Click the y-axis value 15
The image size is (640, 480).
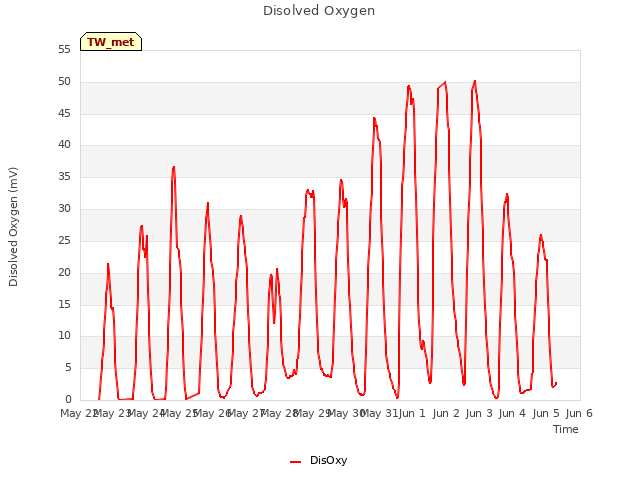64,304
